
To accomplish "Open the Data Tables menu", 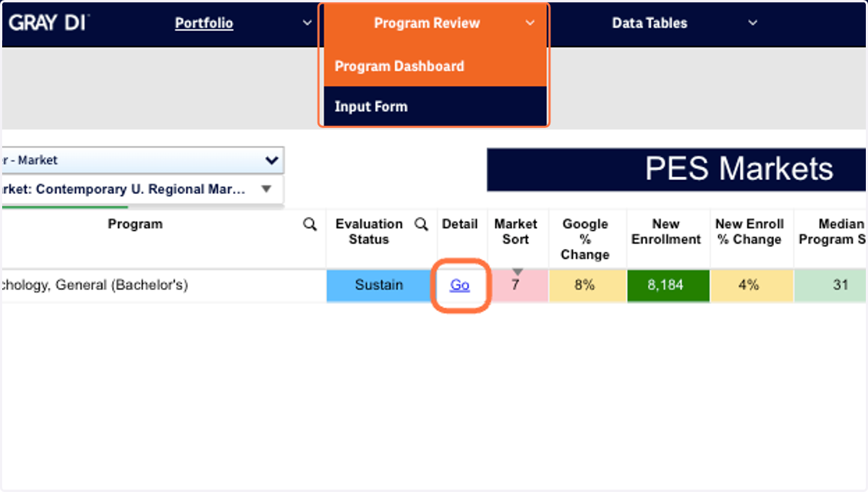I will 650,23.
